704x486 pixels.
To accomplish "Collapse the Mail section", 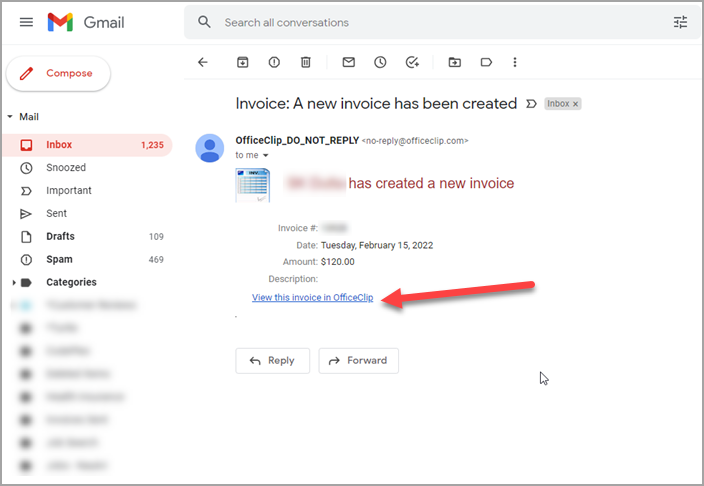I will pos(10,117).
